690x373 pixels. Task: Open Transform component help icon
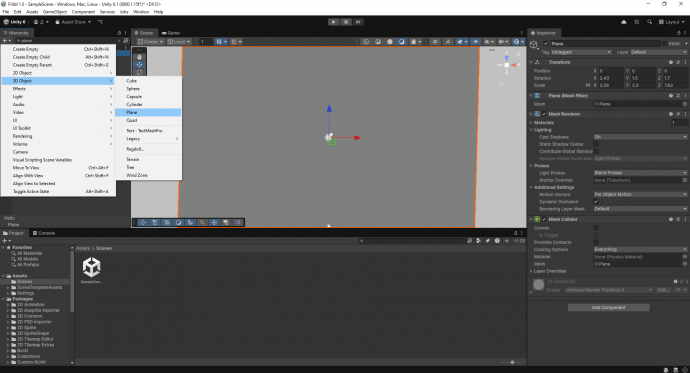pyautogui.click(x=671, y=62)
